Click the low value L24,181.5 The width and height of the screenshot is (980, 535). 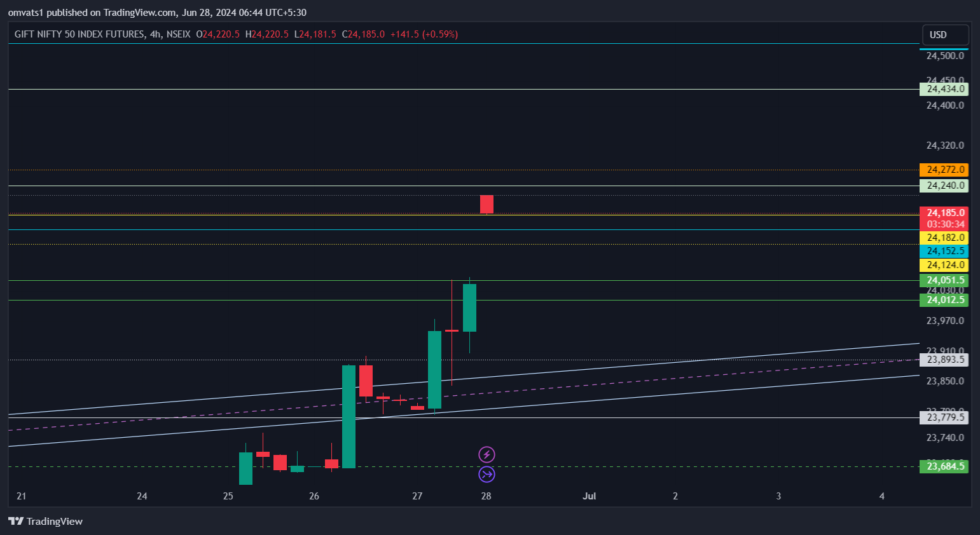click(315, 34)
